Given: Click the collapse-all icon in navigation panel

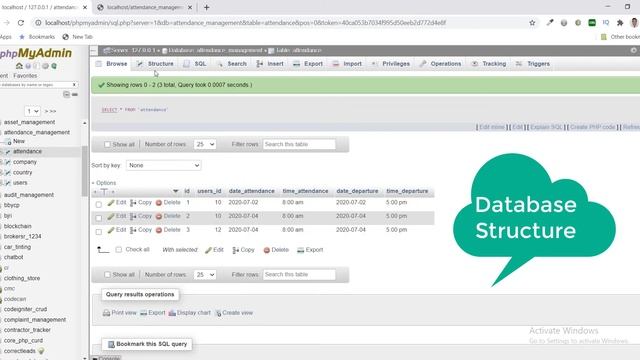Looking at the screenshot, I should click(x=67, y=94).
